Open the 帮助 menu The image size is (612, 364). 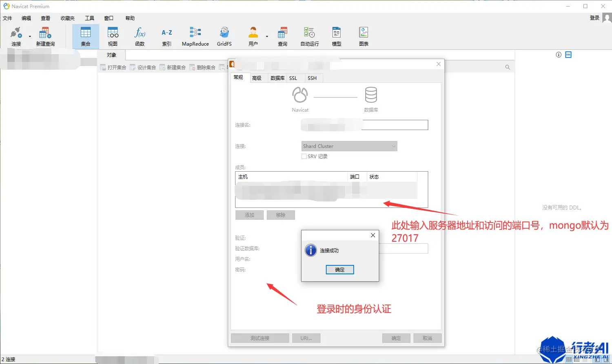click(130, 18)
